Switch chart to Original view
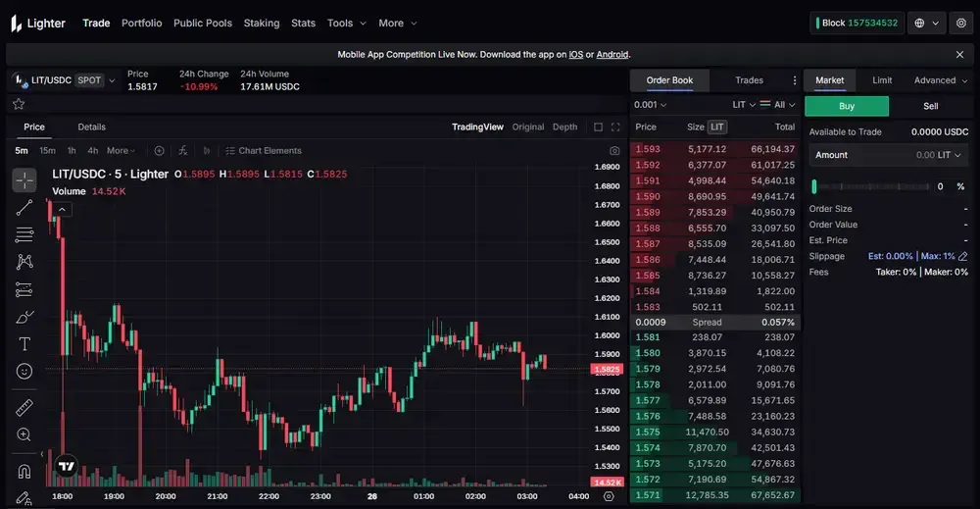 (x=528, y=127)
